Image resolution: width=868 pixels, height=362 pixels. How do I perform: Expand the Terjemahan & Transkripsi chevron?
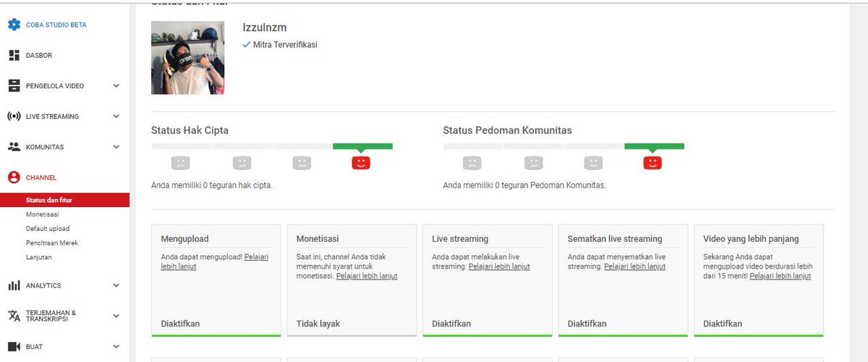coord(116,316)
